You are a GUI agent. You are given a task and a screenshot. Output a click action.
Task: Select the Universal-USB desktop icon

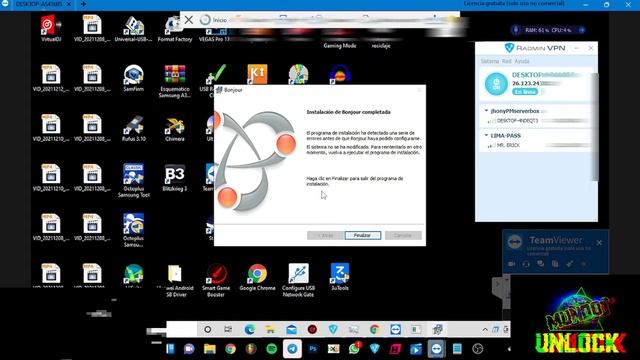click(133, 28)
